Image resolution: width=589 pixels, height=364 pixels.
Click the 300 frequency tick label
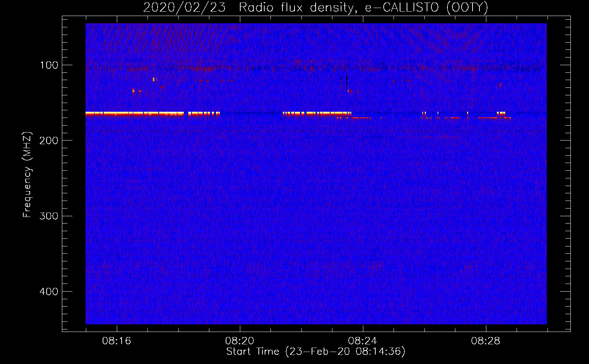[49, 216]
